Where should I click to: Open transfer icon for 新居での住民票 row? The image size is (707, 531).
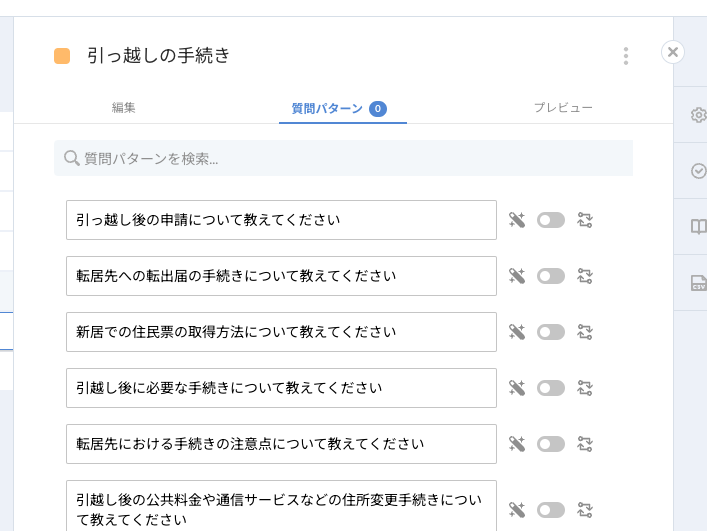pos(585,332)
